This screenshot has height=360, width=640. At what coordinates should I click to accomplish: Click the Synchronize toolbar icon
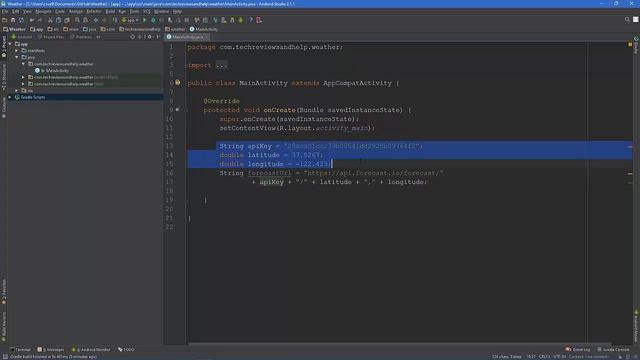click(x=21, y=20)
